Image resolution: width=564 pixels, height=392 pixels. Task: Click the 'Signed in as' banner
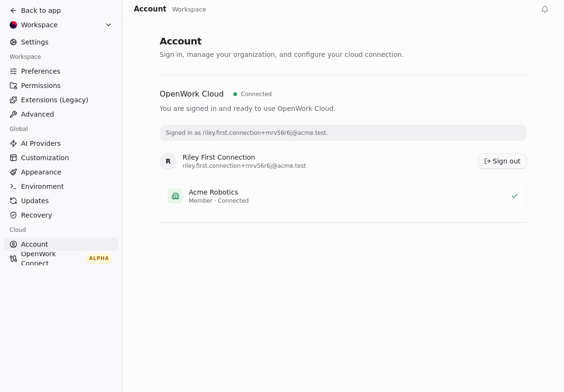pyautogui.click(x=343, y=133)
